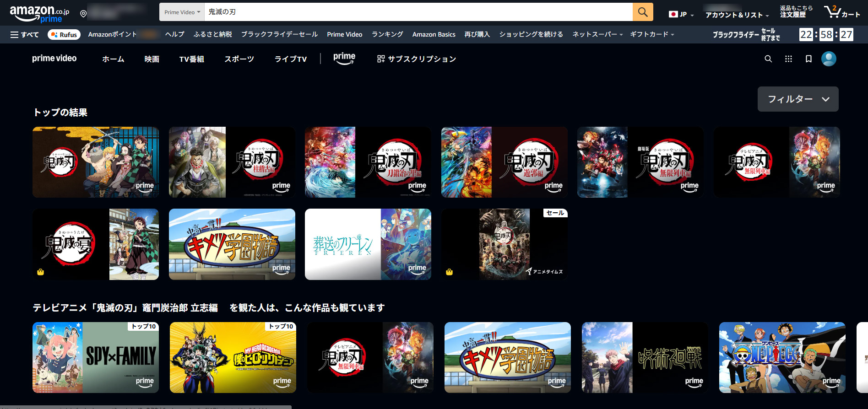Click the user profile avatar icon
Viewport: 868px width, 409px height.
[x=829, y=59]
